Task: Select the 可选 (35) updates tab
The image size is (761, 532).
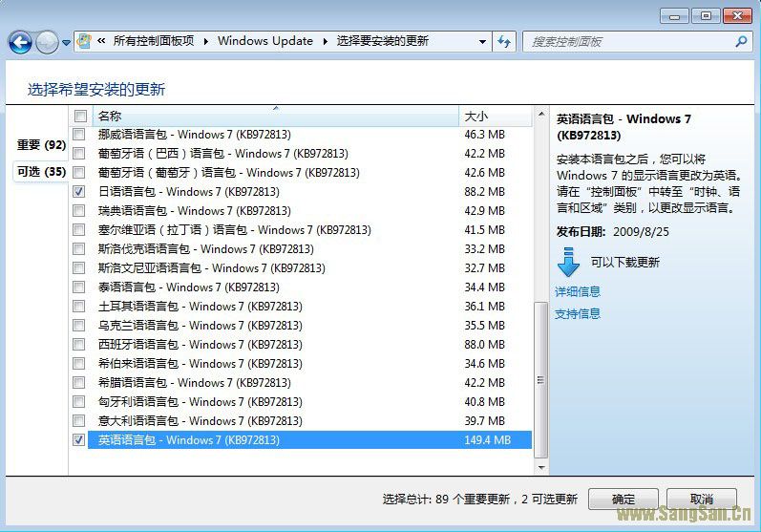Action: [41, 172]
